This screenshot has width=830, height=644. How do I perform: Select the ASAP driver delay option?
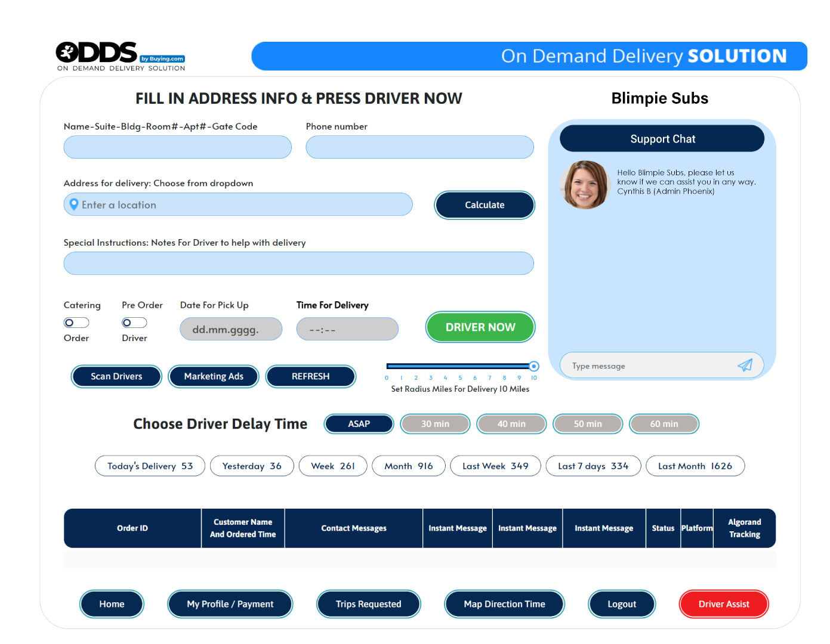point(359,424)
